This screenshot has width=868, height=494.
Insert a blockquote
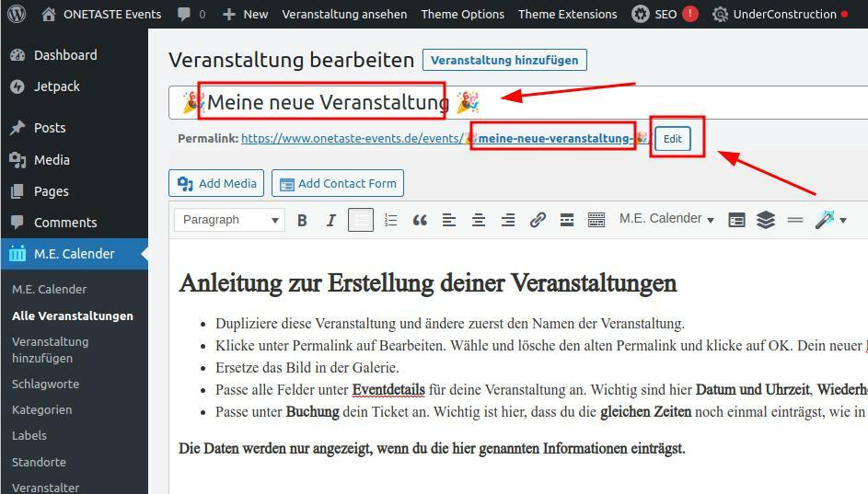[420, 220]
